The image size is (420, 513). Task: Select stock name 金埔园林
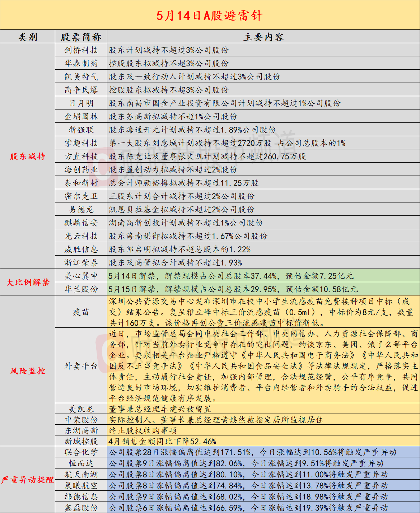click(x=81, y=116)
